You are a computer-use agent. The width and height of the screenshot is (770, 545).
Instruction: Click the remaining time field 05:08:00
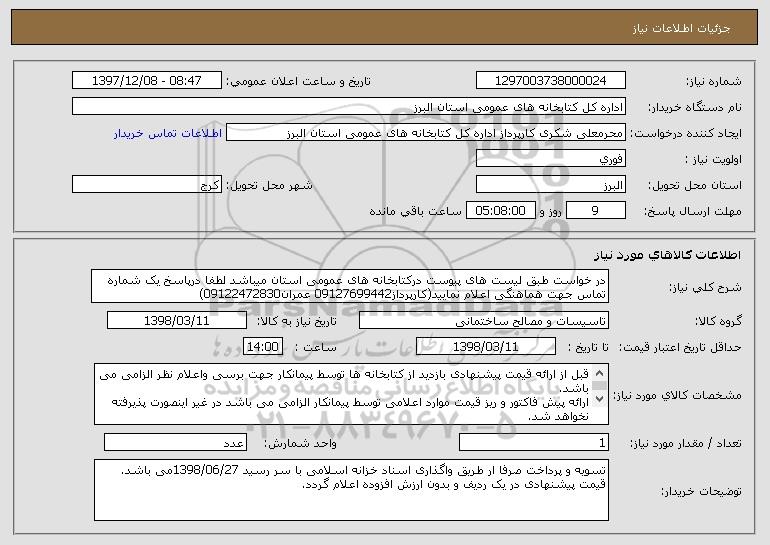(x=500, y=211)
